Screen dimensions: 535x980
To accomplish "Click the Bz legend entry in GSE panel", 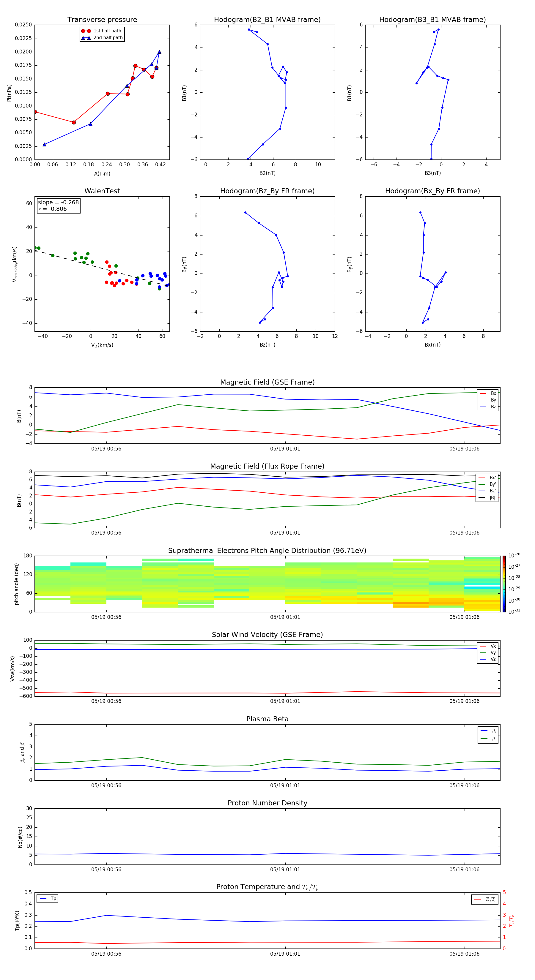I will tap(488, 407).
